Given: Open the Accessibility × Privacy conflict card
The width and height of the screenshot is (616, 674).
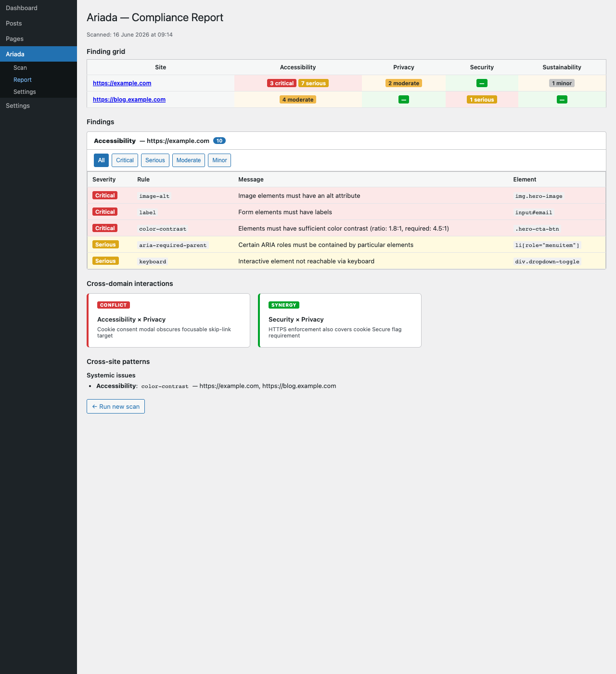Looking at the screenshot, I should (x=168, y=320).
